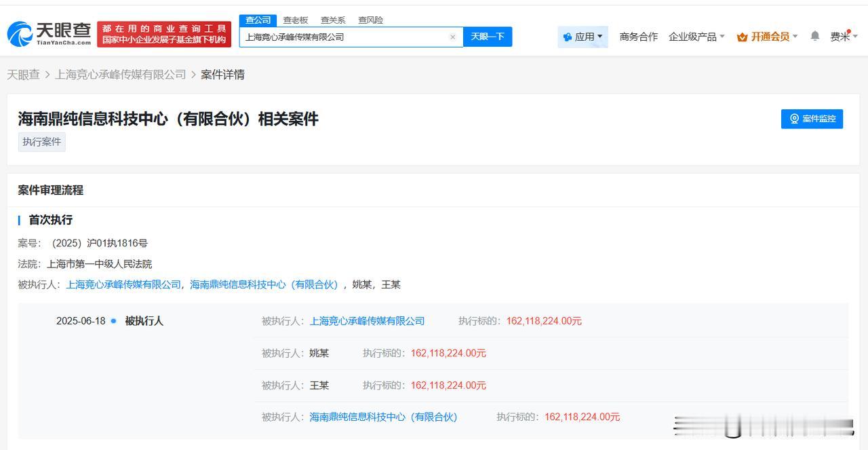
Task: Click the court name 上海市第一中级人民法院
Action: pos(99,264)
